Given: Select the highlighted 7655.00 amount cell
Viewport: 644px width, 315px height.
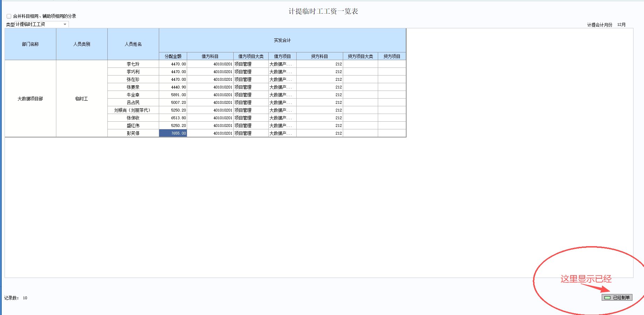Looking at the screenshot, I should click(x=173, y=133).
